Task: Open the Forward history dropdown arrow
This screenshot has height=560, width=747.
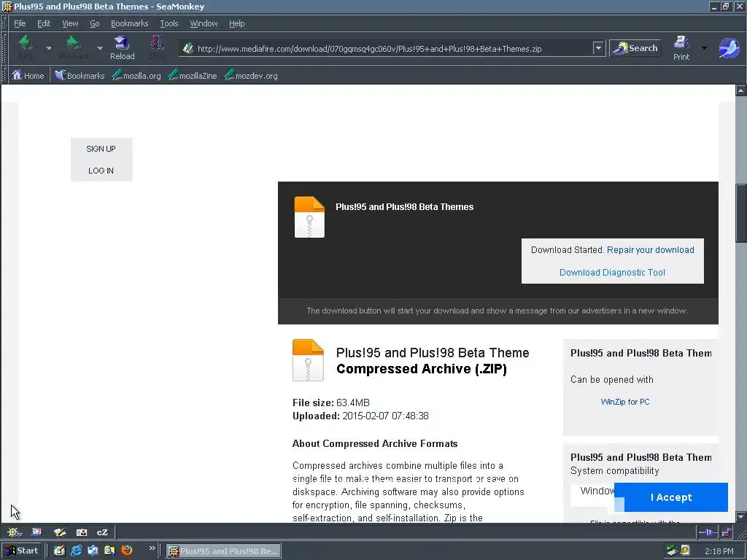Action: point(99,48)
